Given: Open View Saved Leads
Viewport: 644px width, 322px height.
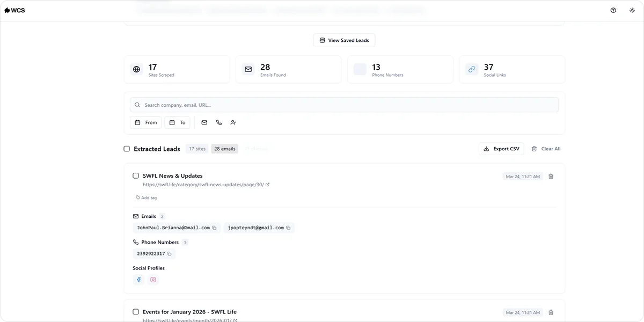Looking at the screenshot, I should point(344,40).
